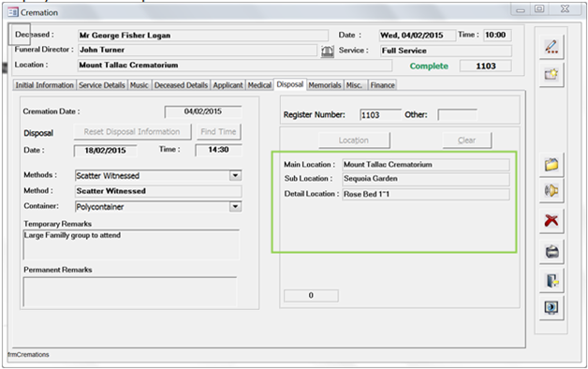Click the header Time field 10:00

point(497,35)
